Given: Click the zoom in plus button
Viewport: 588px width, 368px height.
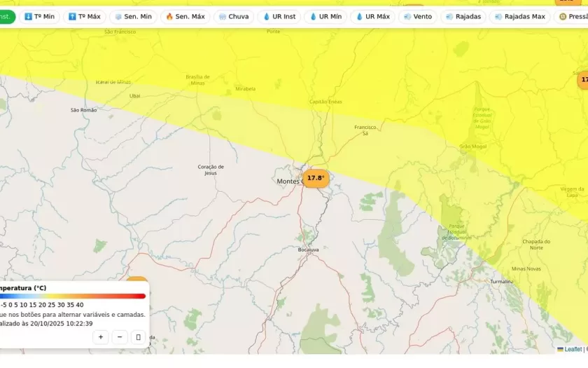Looking at the screenshot, I should pyautogui.click(x=101, y=337).
